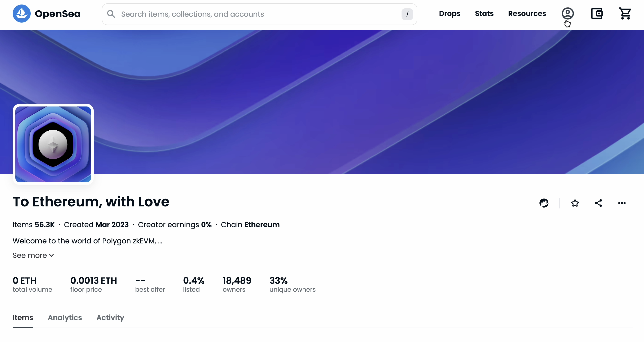Open the three-dots more options menu
This screenshot has height=342, width=644.
(621, 203)
